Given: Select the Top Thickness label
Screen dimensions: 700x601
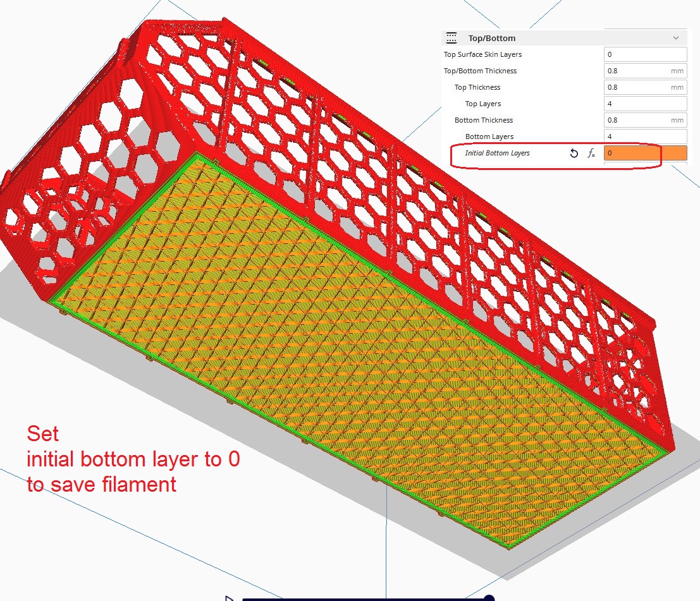Looking at the screenshot, I should click(x=477, y=87).
